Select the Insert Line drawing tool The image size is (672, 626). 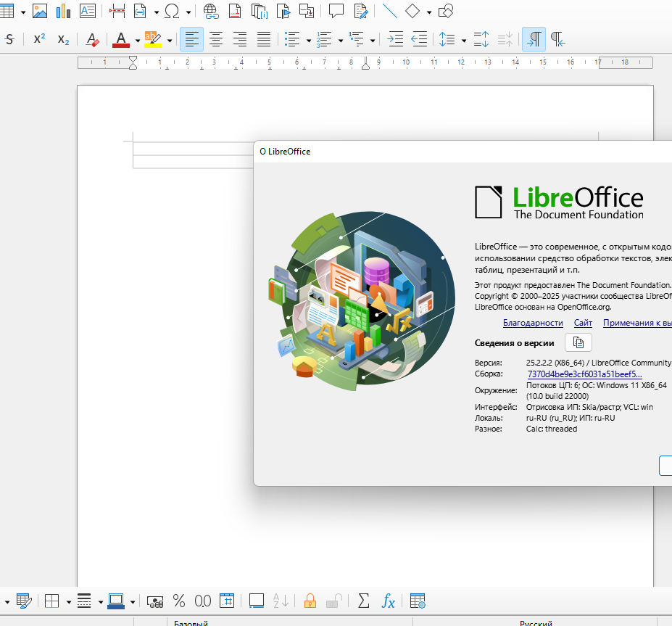click(389, 11)
